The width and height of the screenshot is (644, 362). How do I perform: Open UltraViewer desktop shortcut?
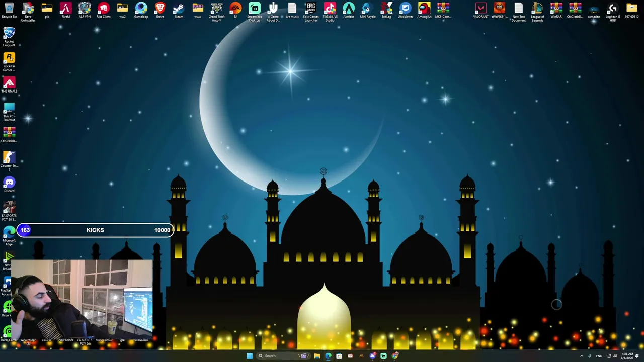coord(405,10)
